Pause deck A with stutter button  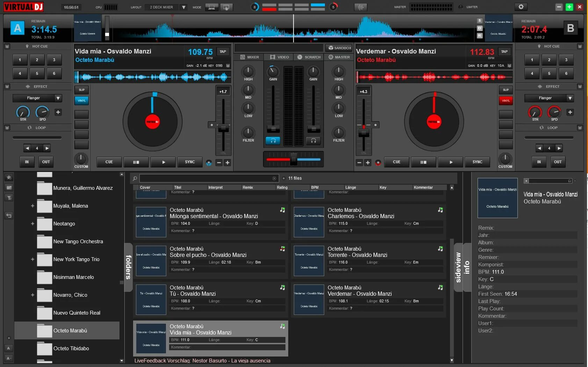tap(136, 162)
